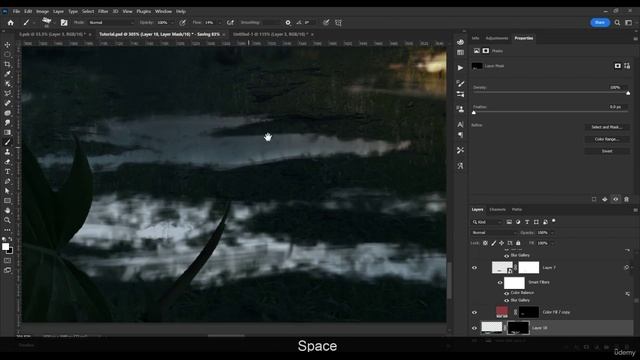Open the layer blend mode Normal dropdown
This screenshot has width=640, height=360.
tap(494, 233)
